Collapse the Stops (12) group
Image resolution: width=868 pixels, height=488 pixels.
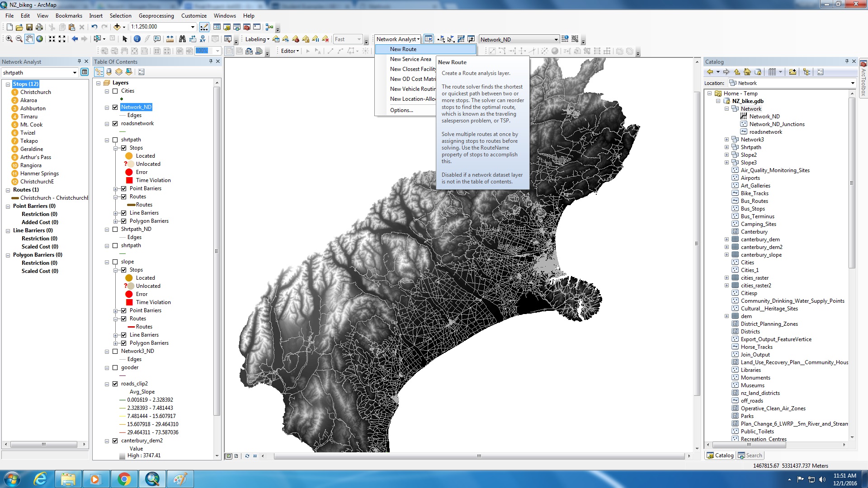pyautogui.click(x=8, y=84)
